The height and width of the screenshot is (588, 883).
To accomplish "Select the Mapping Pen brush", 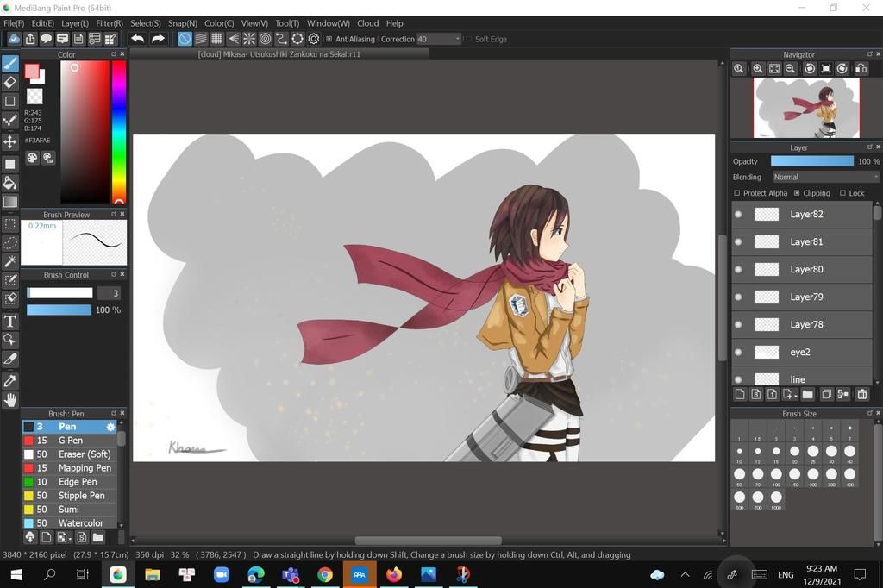I will click(69, 468).
